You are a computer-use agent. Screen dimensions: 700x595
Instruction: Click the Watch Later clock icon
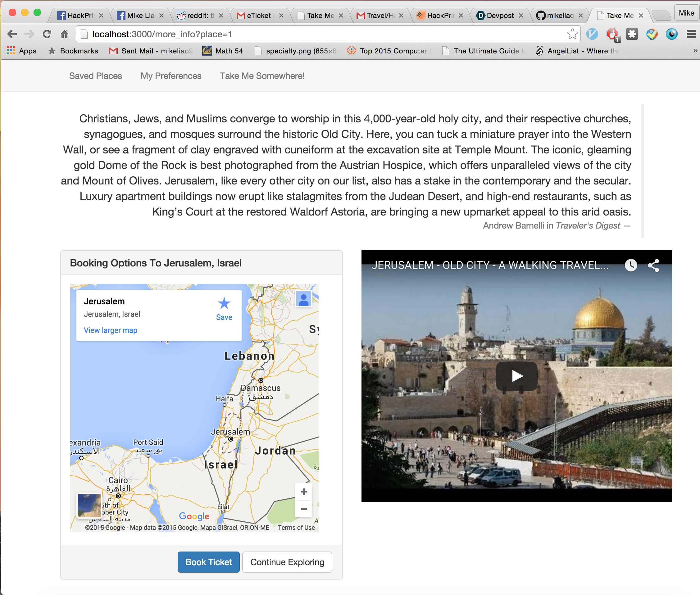[x=630, y=266]
